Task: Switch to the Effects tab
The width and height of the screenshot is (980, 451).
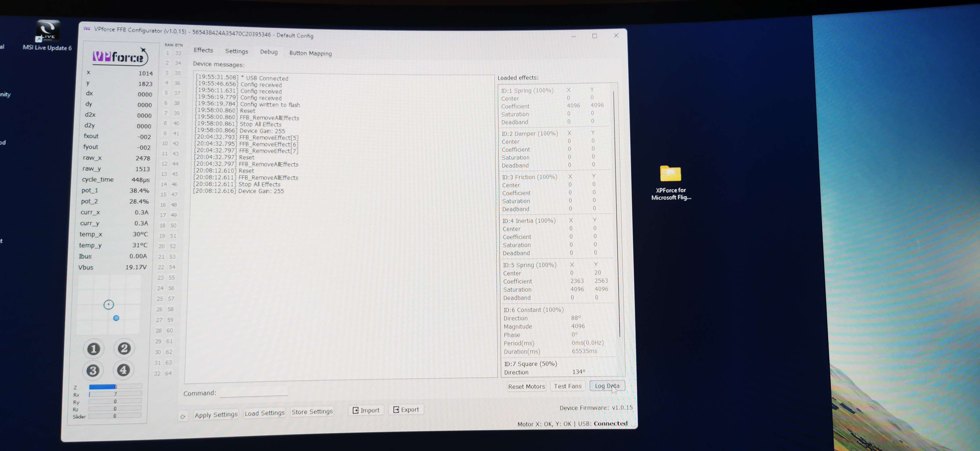Action: (203, 50)
